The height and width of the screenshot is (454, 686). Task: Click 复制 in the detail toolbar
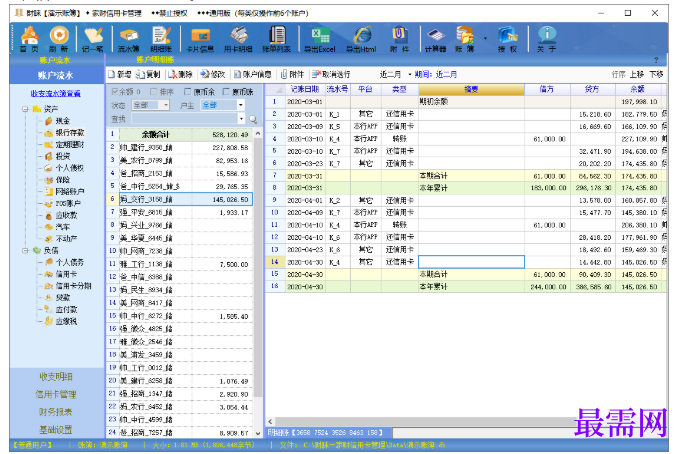[x=148, y=74]
